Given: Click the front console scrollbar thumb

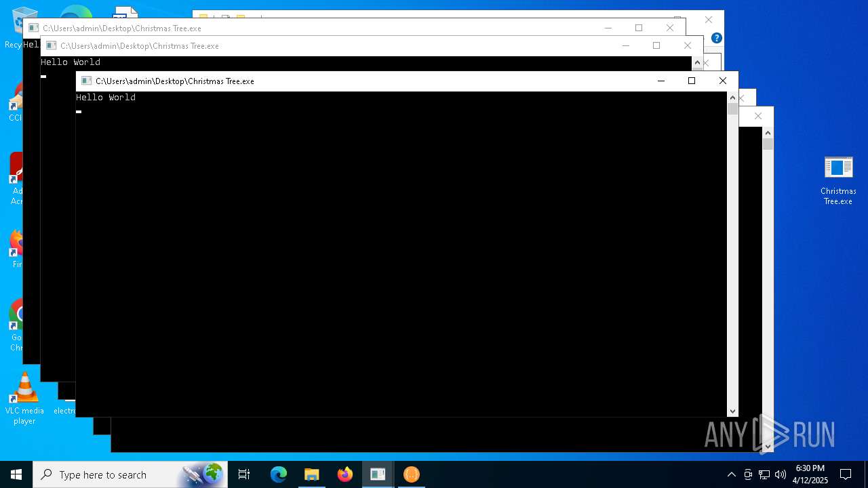Looking at the screenshot, I should (732, 108).
